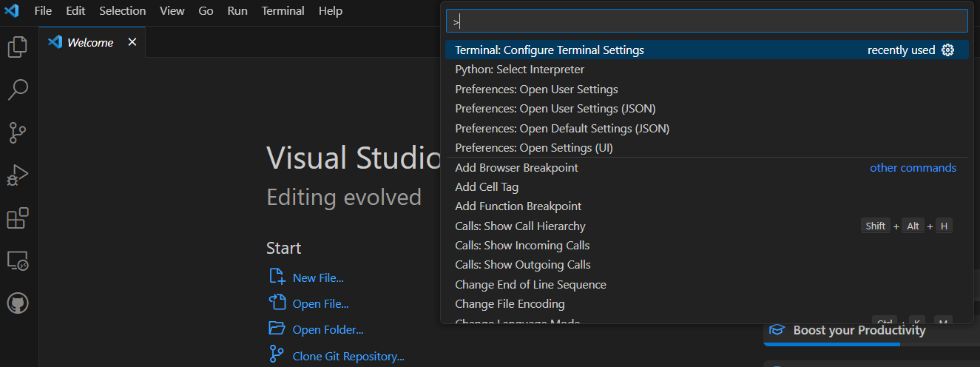Viewport: 980px width, 367px height.
Task: Click the Open File icon under Start
Action: (x=277, y=303)
